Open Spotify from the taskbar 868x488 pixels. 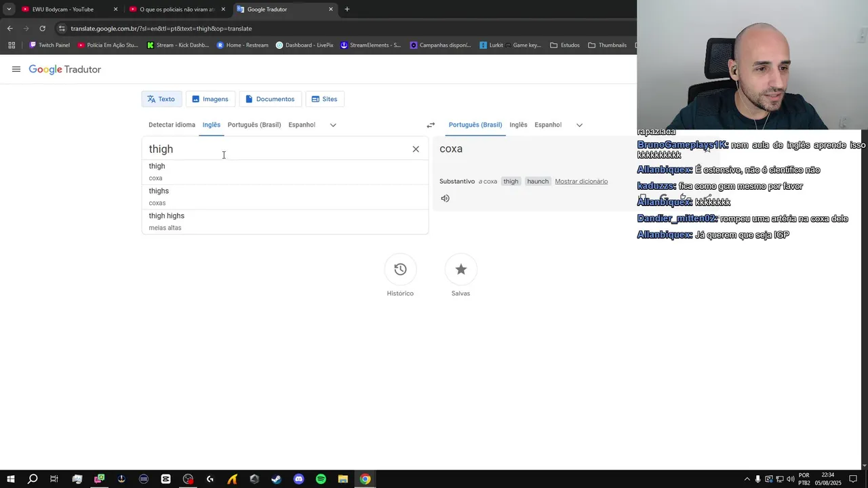click(321, 479)
